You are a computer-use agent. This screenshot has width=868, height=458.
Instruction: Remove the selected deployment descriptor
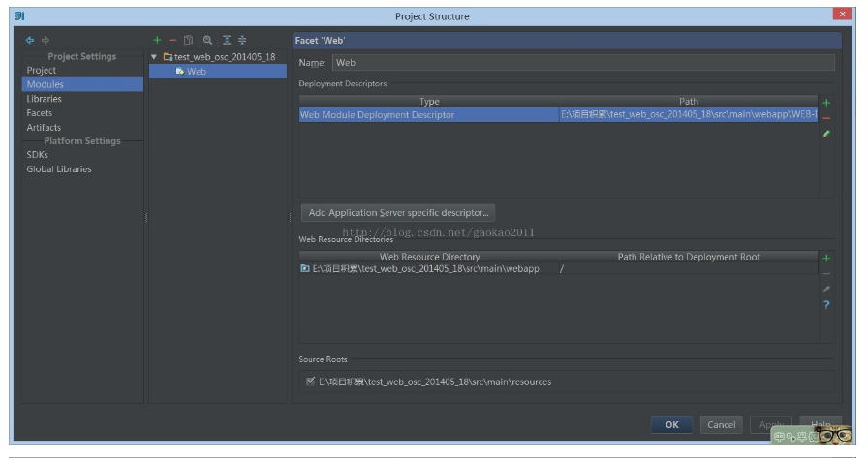(x=826, y=118)
